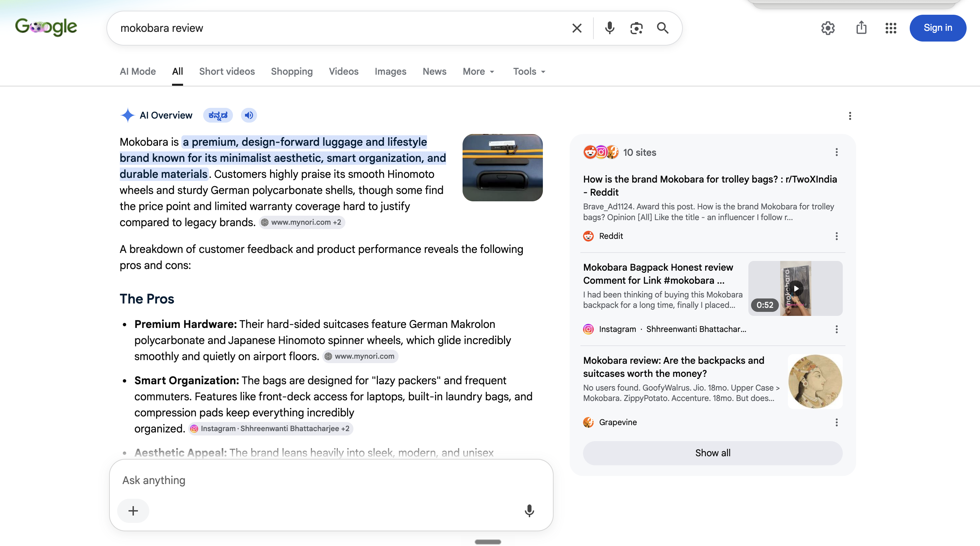Image resolution: width=980 pixels, height=546 pixels.
Task: Open Mokobara Bagpack Honest review link
Action: pyautogui.click(x=658, y=274)
